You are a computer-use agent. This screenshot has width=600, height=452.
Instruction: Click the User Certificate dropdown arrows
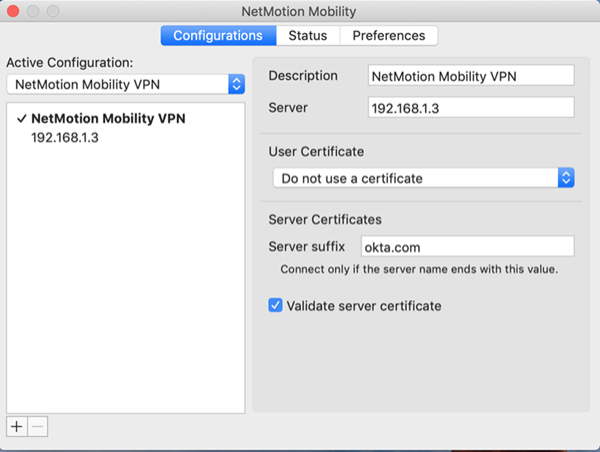click(565, 178)
